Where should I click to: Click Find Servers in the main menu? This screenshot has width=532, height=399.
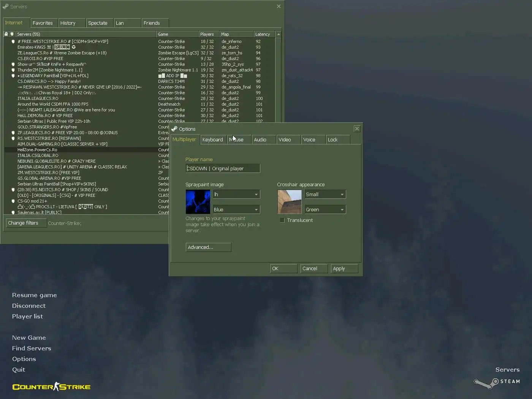pos(32,348)
